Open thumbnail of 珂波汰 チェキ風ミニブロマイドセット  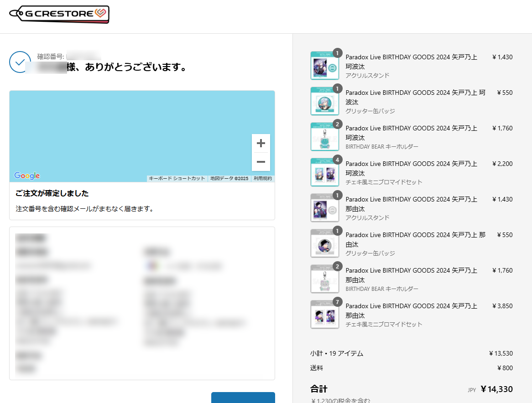tap(325, 172)
